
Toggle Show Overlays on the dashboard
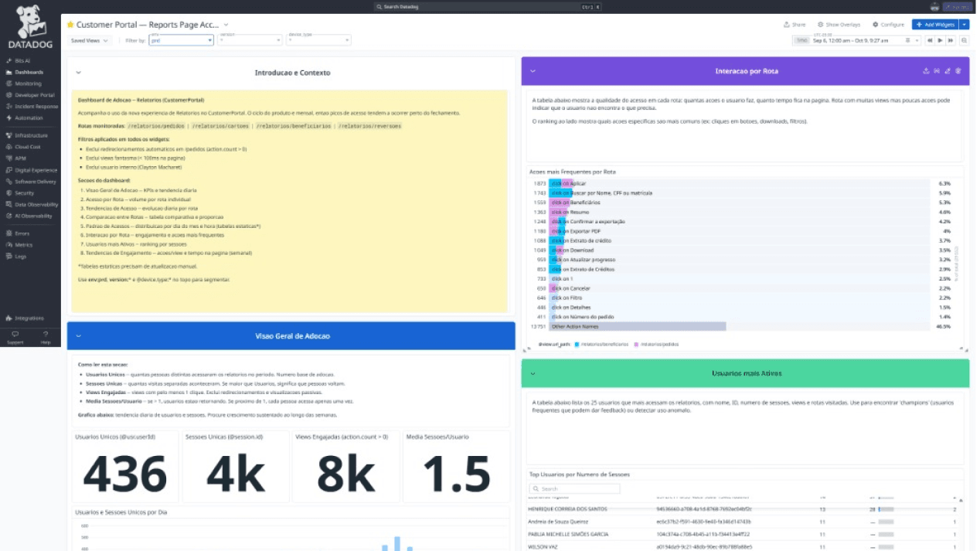click(x=839, y=25)
